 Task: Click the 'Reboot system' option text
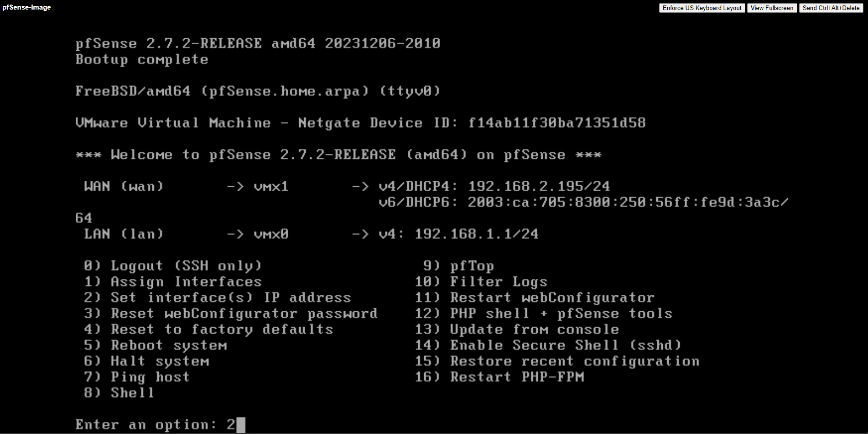169,345
